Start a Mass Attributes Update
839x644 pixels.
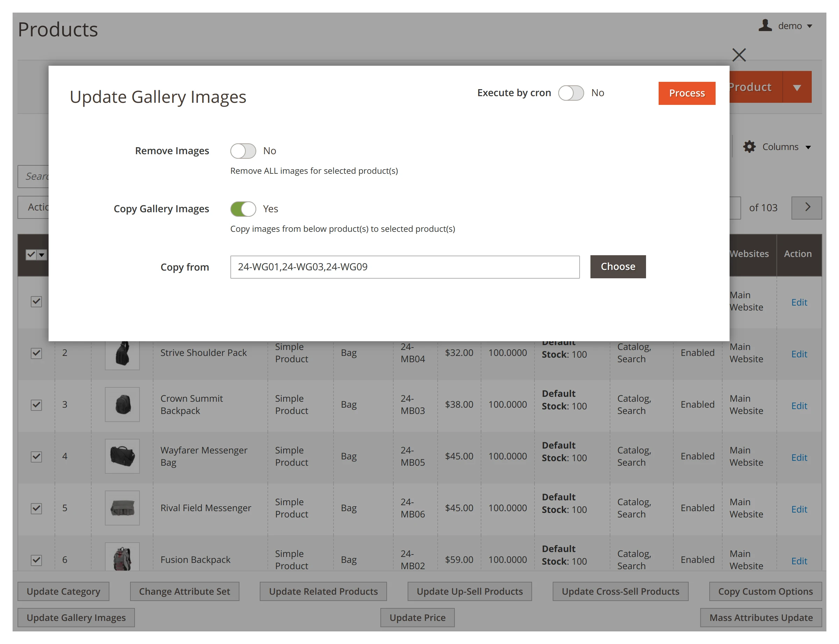click(761, 617)
